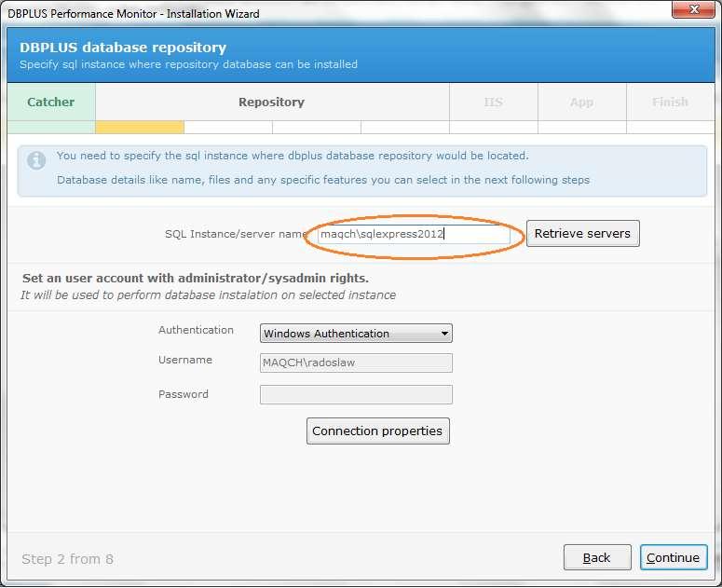Click the Username field
This screenshot has height=588, width=722.
356,362
